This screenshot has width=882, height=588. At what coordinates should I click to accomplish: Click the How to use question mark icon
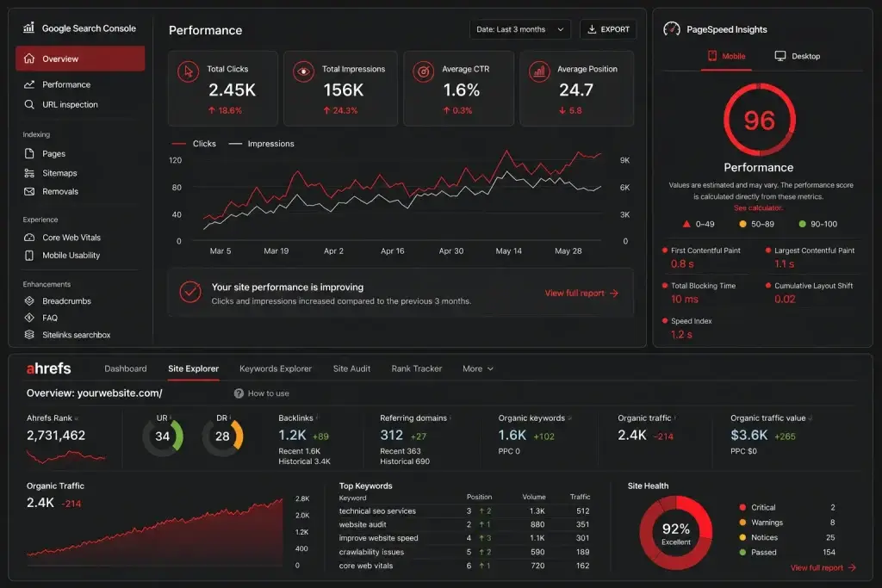(x=239, y=393)
